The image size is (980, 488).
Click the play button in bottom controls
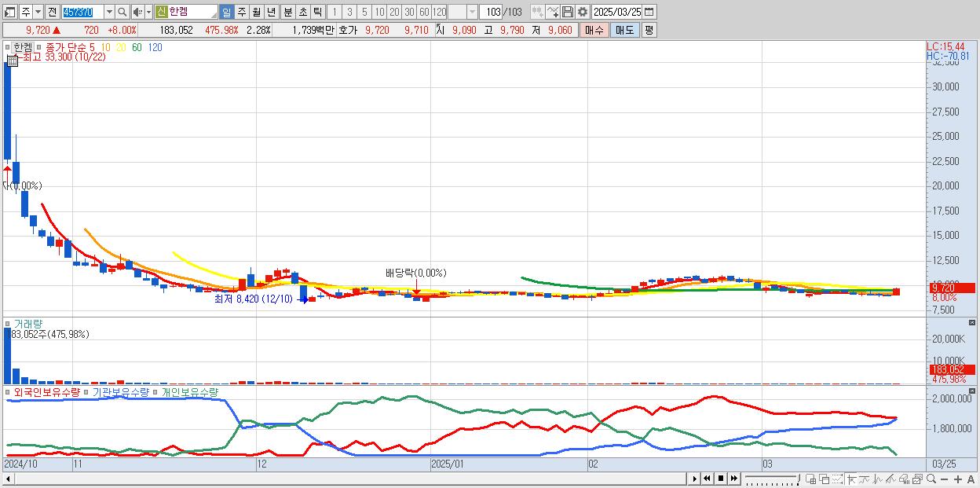coord(695,479)
